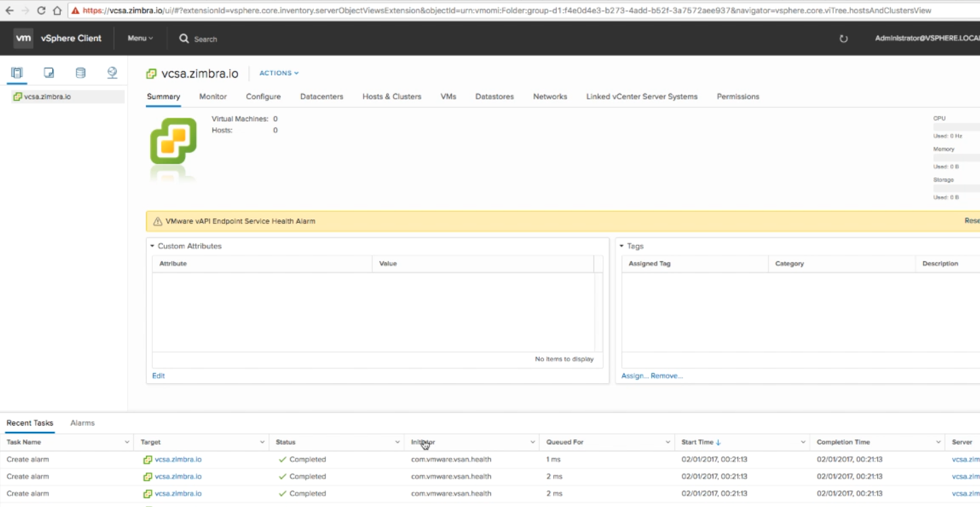Click the warning triangle on the vAPI alarm banner
The height and width of the screenshot is (507, 980).
(158, 221)
